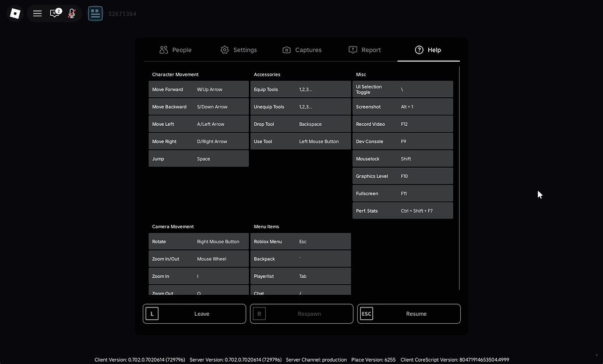Image resolution: width=603 pixels, height=364 pixels.
Task: Click the username 32671364
Action: click(122, 14)
